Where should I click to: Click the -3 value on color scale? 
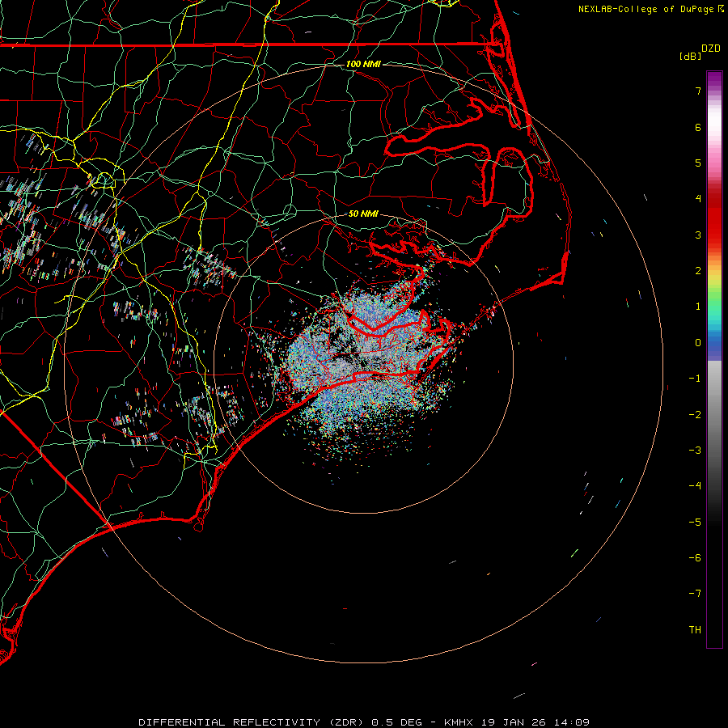pyautogui.click(x=695, y=451)
